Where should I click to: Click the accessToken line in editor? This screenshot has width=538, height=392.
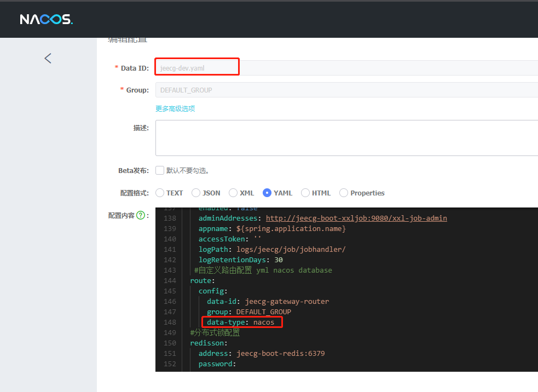[230, 239]
